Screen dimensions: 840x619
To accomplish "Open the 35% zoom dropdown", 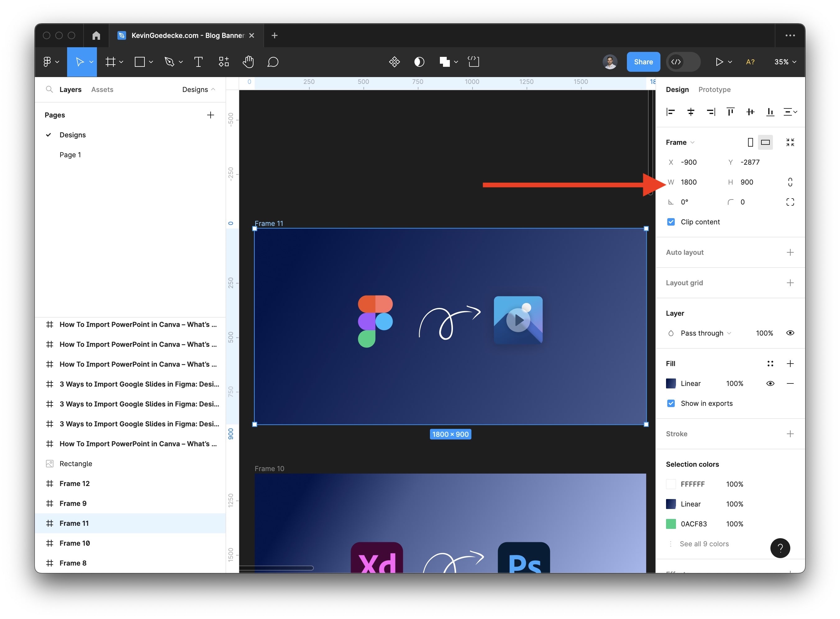I will click(x=785, y=62).
